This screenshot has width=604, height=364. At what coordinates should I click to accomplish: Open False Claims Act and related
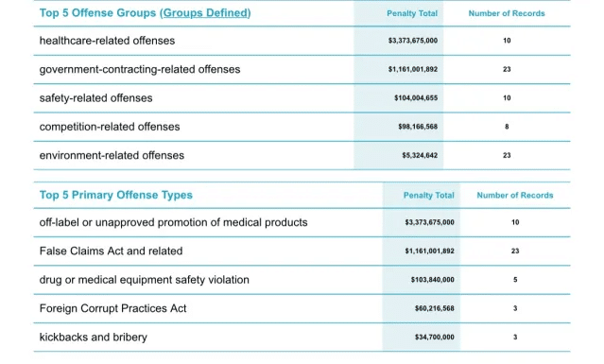tap(111, 251)
